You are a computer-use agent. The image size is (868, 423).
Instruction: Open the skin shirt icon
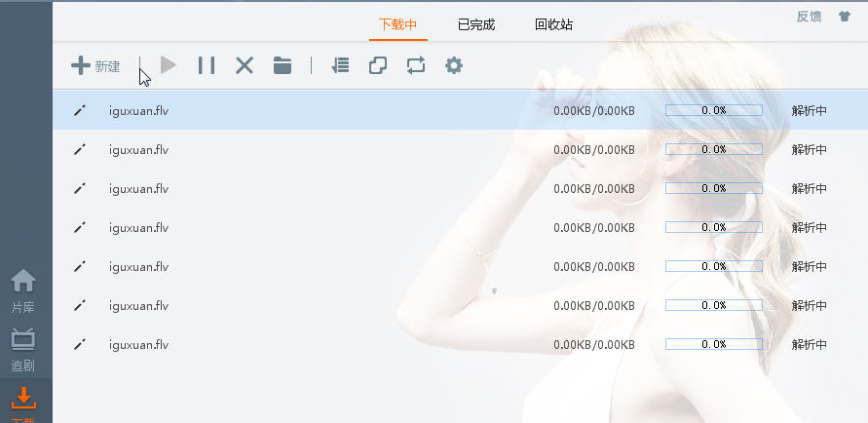[845, 17]
